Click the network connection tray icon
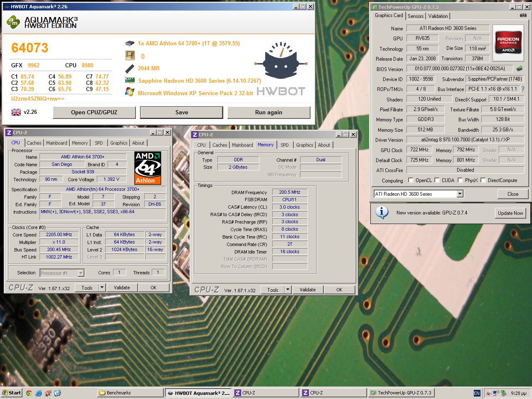This screenshot has width=532, height=399. 496,393
